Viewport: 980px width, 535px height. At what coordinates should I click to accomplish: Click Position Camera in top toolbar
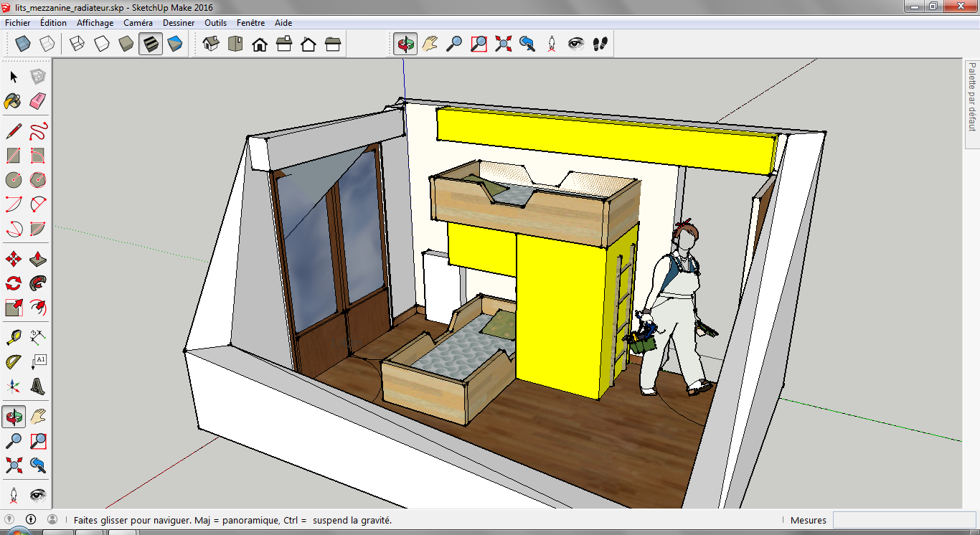pyautogui.click(x=552, y=44)
